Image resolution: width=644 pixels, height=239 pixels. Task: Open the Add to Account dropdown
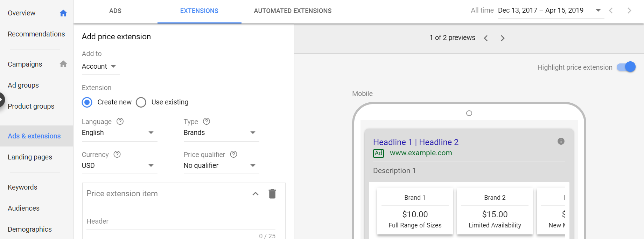(100, 67)
